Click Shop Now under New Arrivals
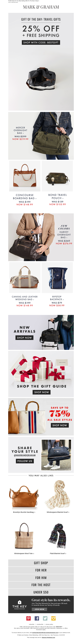The image size is (82, 644). click(24, 338)
